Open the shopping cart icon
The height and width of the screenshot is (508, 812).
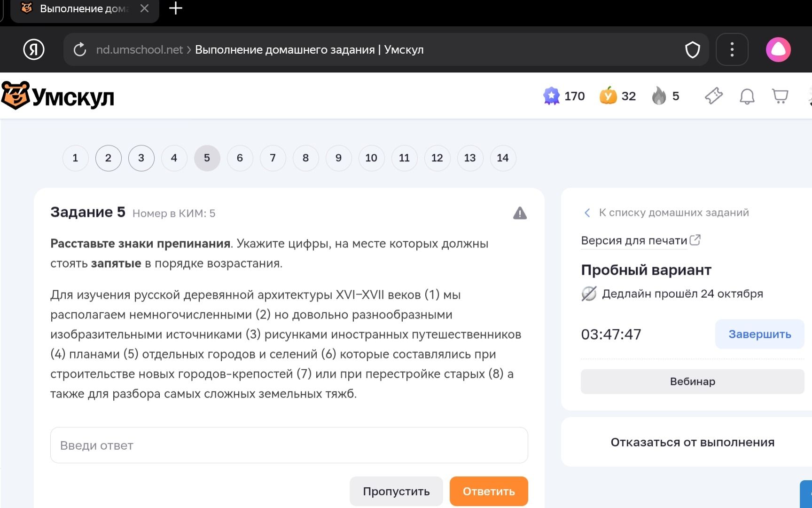(780, 96)
